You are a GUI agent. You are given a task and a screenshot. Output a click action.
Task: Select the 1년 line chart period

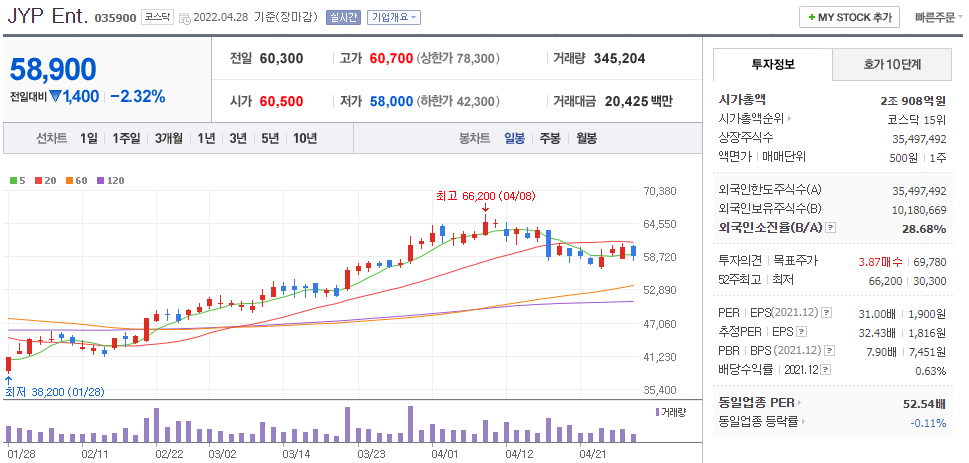click(206, 138)
